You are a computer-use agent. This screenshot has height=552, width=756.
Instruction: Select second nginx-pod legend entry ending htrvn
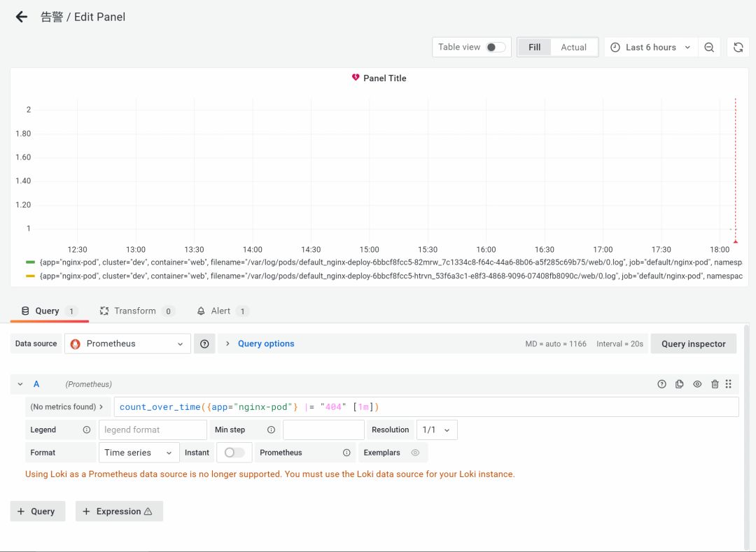391,276
